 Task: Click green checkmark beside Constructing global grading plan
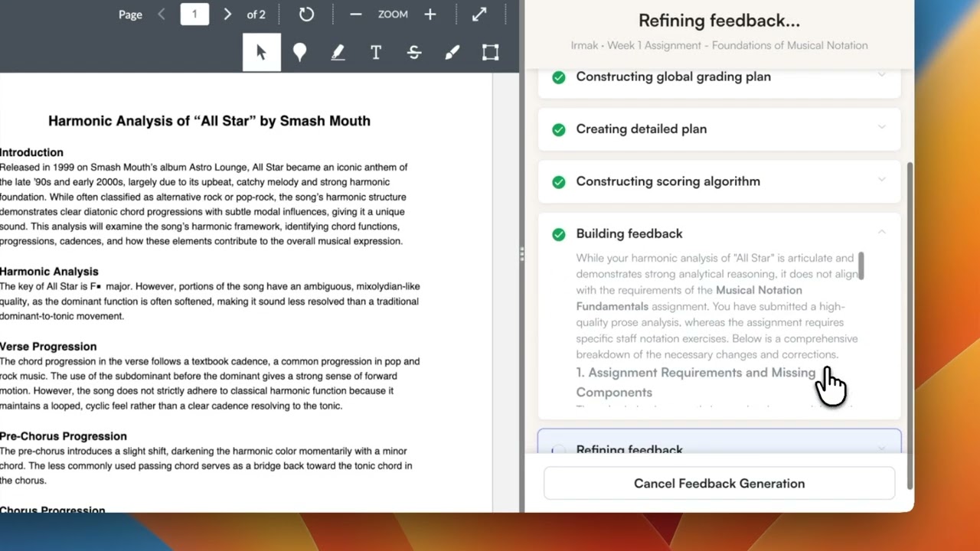click(559, 77)
